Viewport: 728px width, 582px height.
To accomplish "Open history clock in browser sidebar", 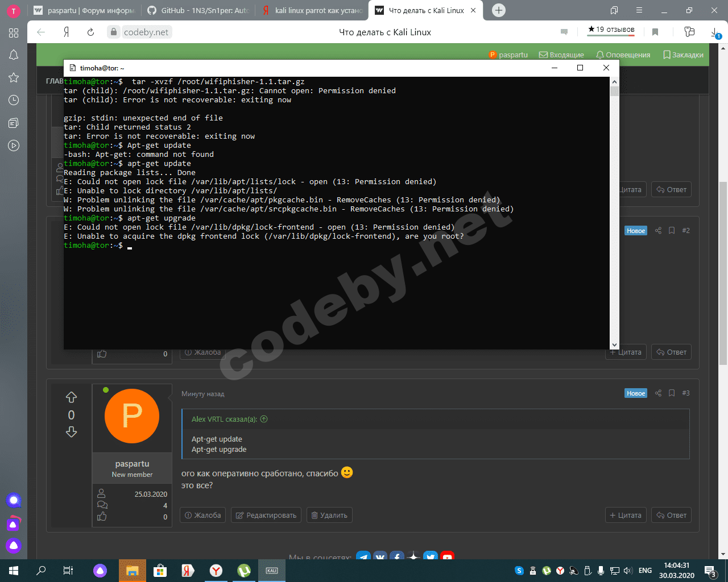I will 14,101.
